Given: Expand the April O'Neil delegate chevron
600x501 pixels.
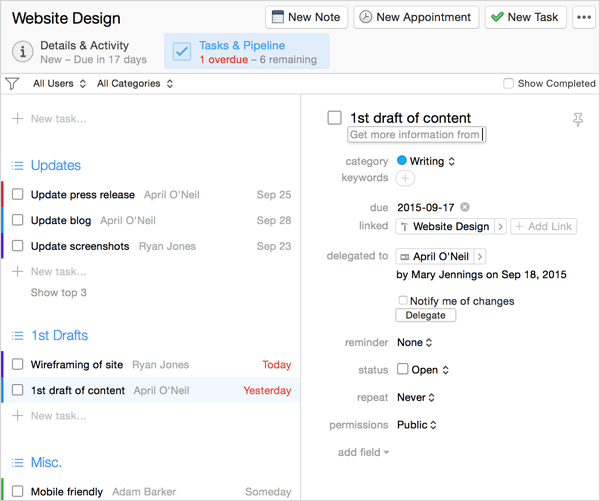Looking at the screenshot, I should click(479, 256).
